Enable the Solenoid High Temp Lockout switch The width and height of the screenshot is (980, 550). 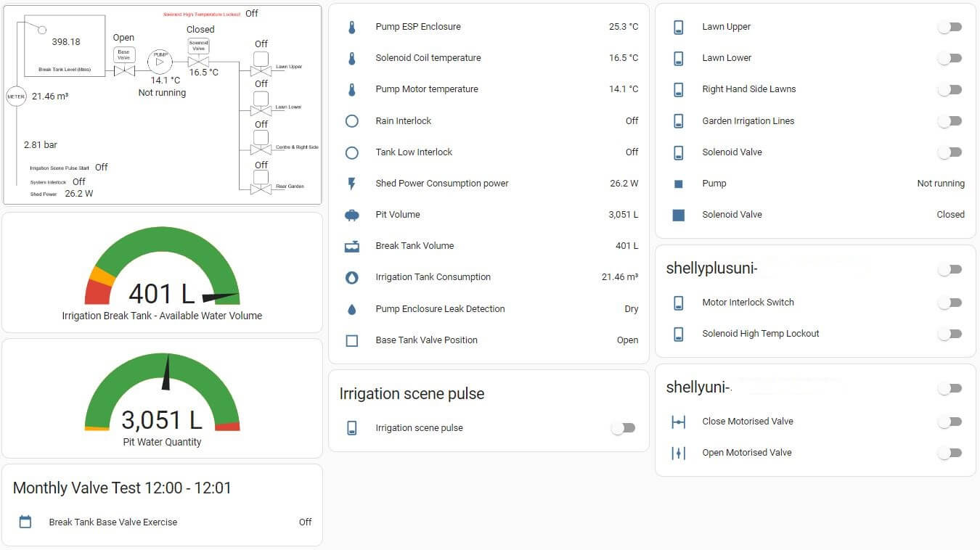[950, 334]
